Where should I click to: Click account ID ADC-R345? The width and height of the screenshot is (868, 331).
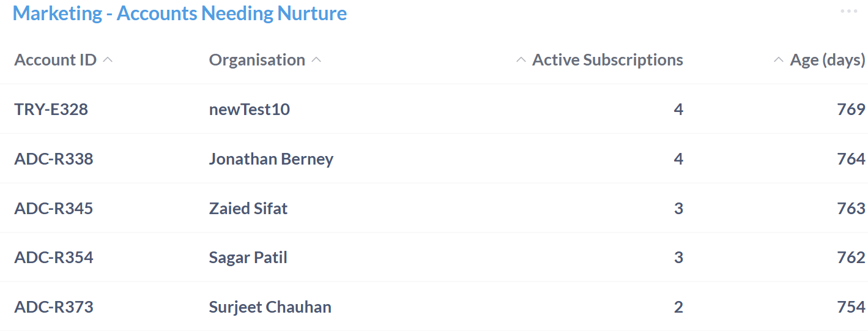54,209
